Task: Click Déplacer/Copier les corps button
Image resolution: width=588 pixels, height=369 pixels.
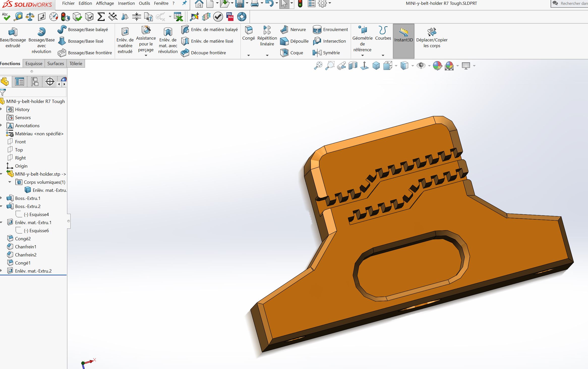Action: (x=432, y=38)
